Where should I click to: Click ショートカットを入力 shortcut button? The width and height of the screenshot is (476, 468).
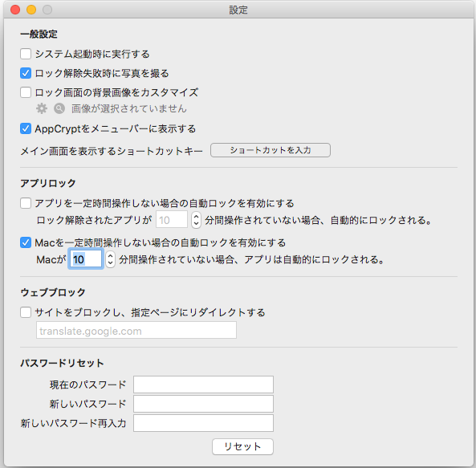click(271, 150)
